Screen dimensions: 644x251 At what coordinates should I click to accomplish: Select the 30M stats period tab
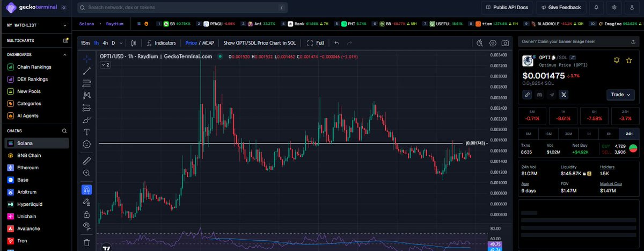568,133
